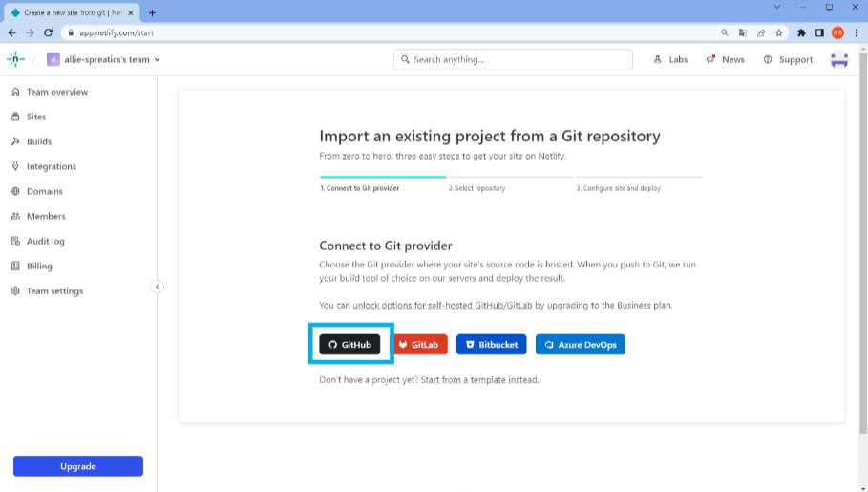The width and height of the screenshot is (868, 492).
Task: Click the Team overview home icon
Action: tap(15, 92)
